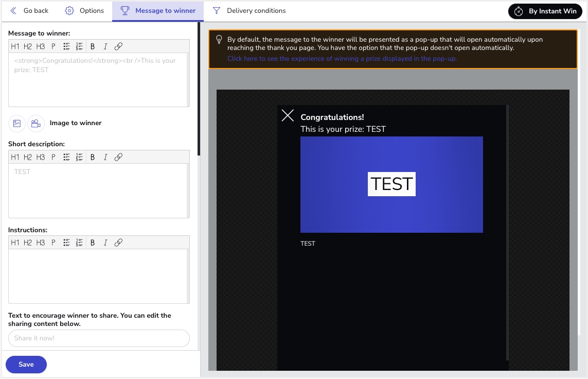Open the Delivery conditions tab
Viewport: 588px width, 379px height.
click(x=249, y=11)
